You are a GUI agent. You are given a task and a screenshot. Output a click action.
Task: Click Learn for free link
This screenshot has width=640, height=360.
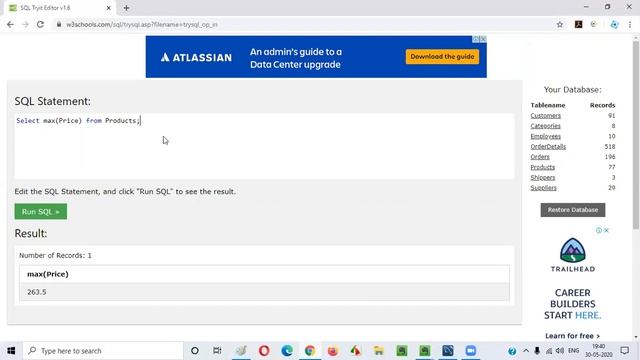coord(572,336)
